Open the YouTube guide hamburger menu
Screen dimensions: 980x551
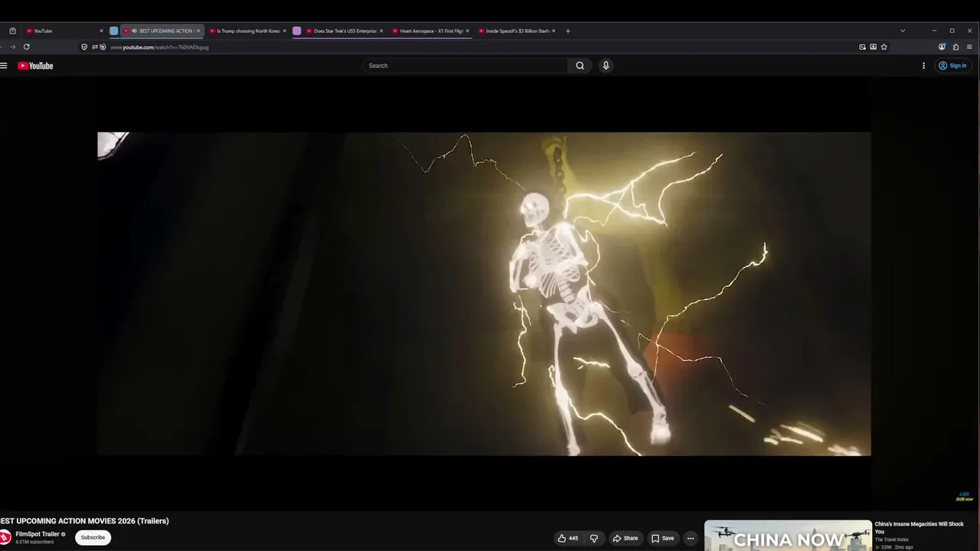(x=4, y=66)
